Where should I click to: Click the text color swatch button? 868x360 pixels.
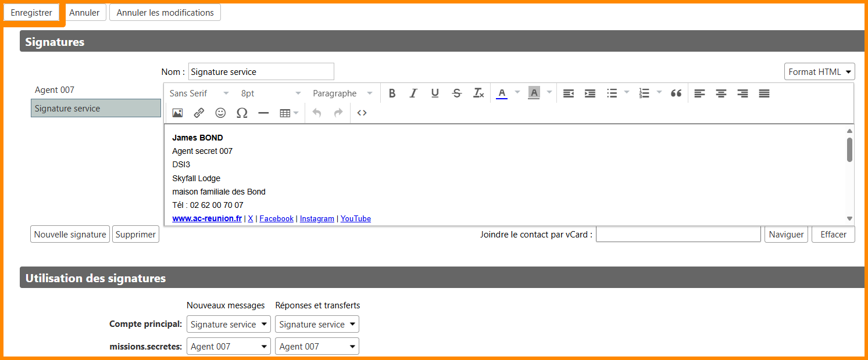(x=502, y=93)
